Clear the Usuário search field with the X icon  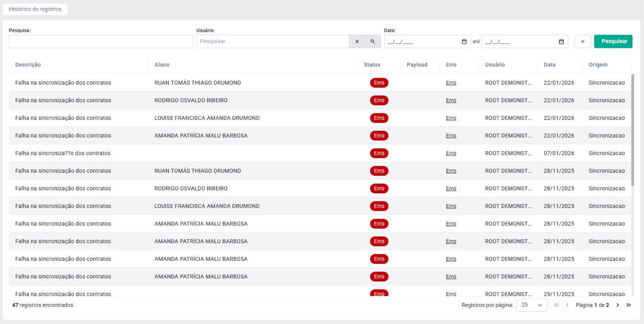coord(357,42)
